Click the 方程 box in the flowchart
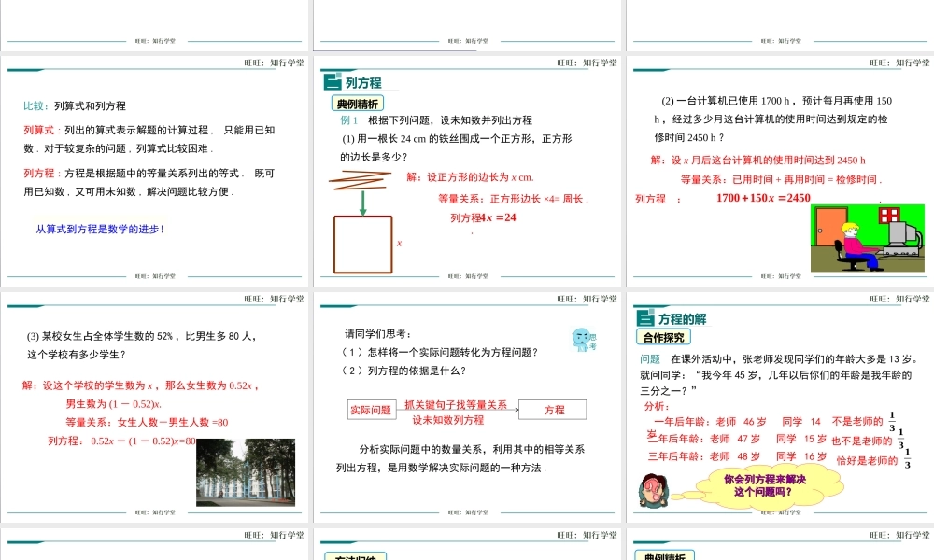 click(553, 410)
